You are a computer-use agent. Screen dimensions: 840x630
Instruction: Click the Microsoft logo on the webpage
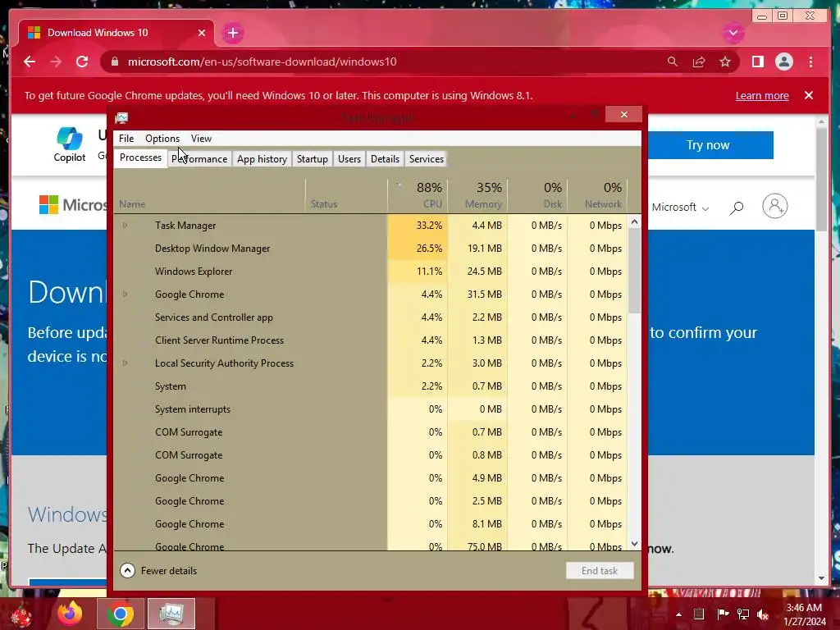pos(73,204)
